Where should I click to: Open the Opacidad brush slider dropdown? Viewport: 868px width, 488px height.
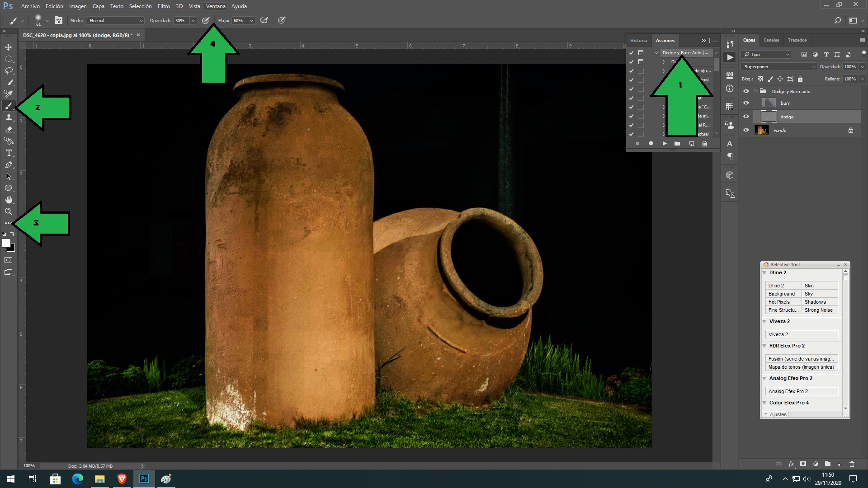coord(193,21)
